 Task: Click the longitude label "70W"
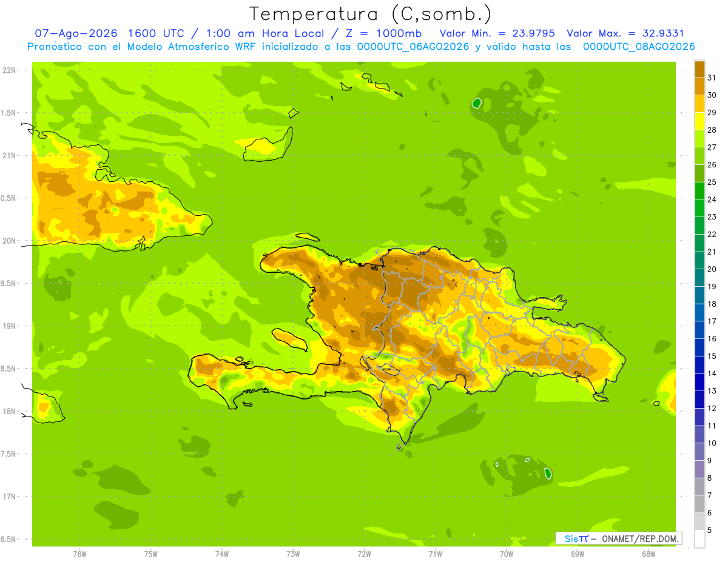click(x=507, y=554)
